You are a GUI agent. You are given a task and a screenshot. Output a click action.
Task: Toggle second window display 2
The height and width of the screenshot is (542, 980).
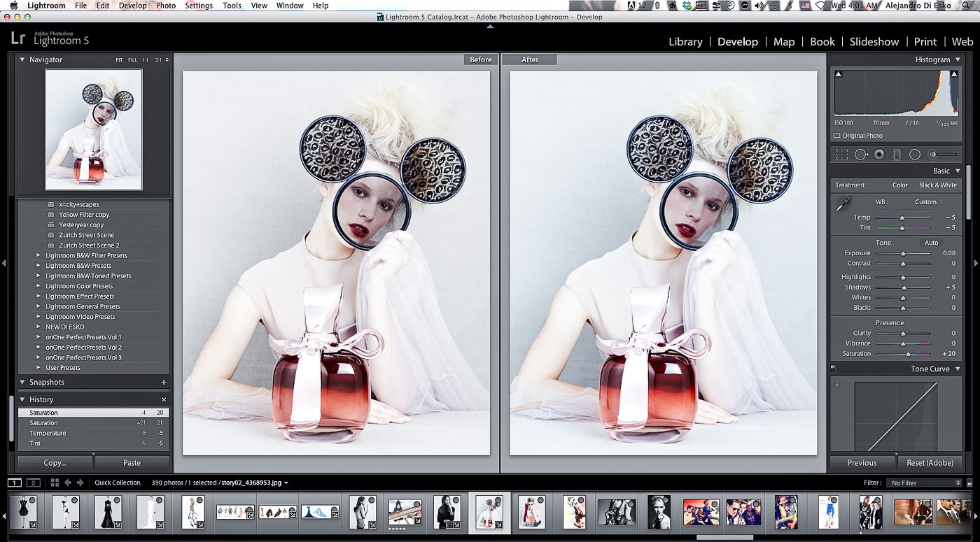coord(33,483)
